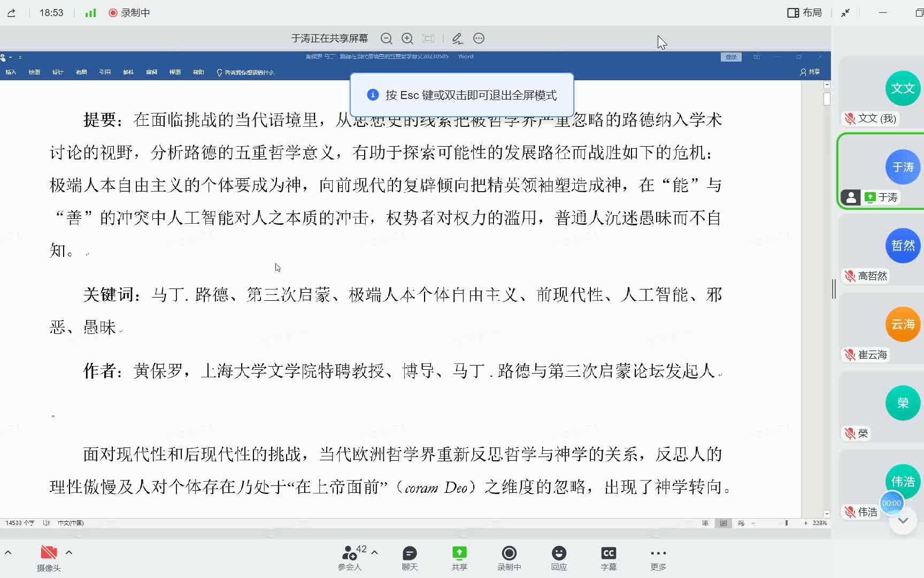Viewport: 924px width, 578px height.
Task: Select 文文 participant avatar
Action: [x=903, y=88]
